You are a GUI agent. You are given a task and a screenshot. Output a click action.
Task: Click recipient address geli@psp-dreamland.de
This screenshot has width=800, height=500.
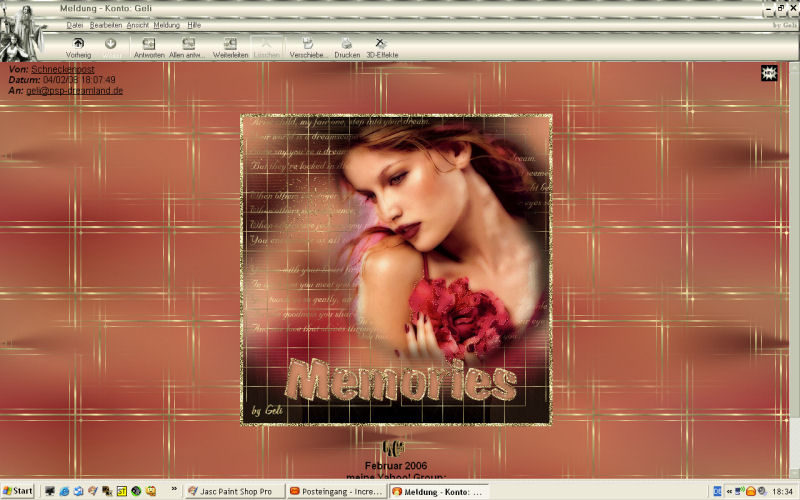[74, 90]
